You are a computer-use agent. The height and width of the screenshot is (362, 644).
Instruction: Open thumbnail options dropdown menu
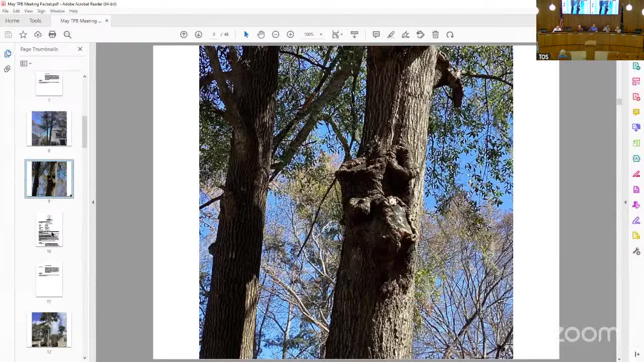point(26,63)
